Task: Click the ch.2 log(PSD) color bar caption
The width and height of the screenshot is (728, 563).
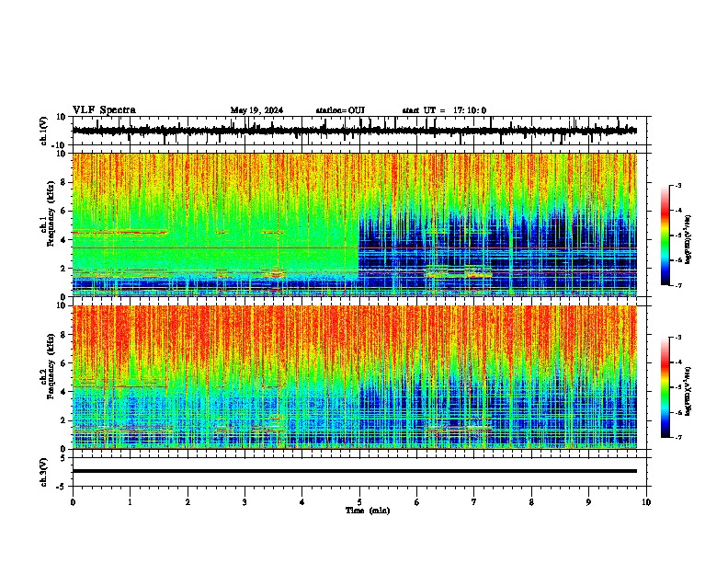Action: tap(689, 392)
